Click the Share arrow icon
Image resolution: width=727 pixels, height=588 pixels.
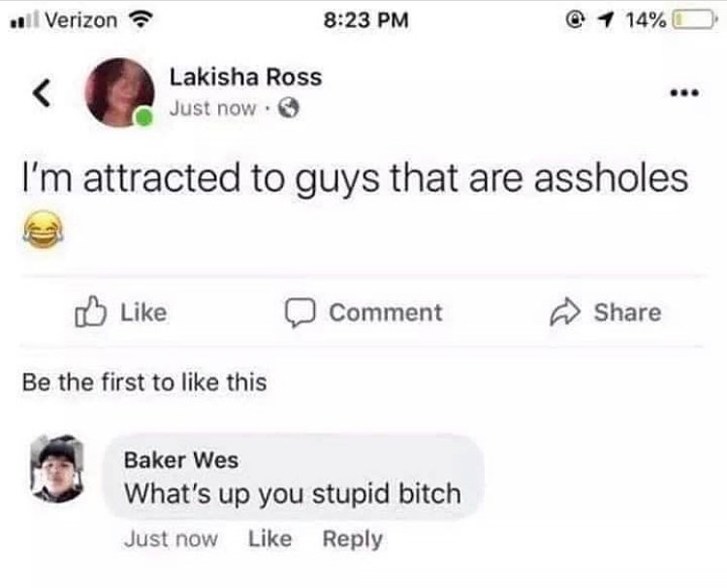coord(565,312)
